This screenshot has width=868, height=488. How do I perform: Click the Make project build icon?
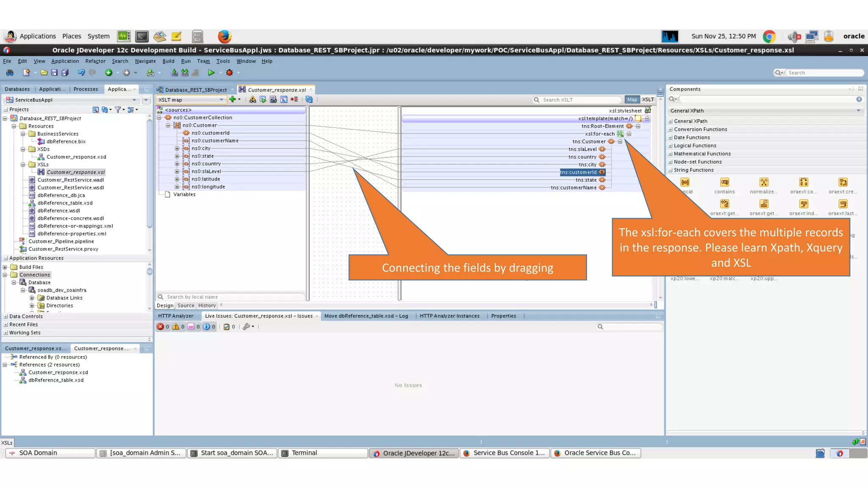(x=174, y=73)
